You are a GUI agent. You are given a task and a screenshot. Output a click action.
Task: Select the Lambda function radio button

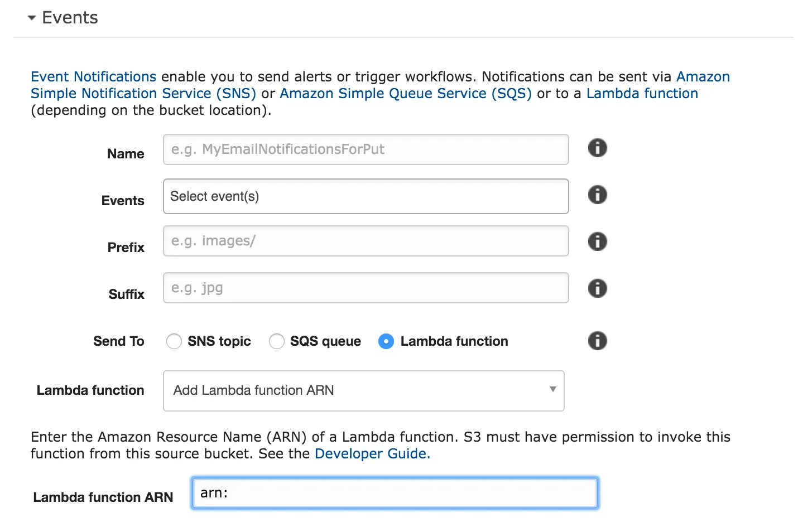point(386,341)
